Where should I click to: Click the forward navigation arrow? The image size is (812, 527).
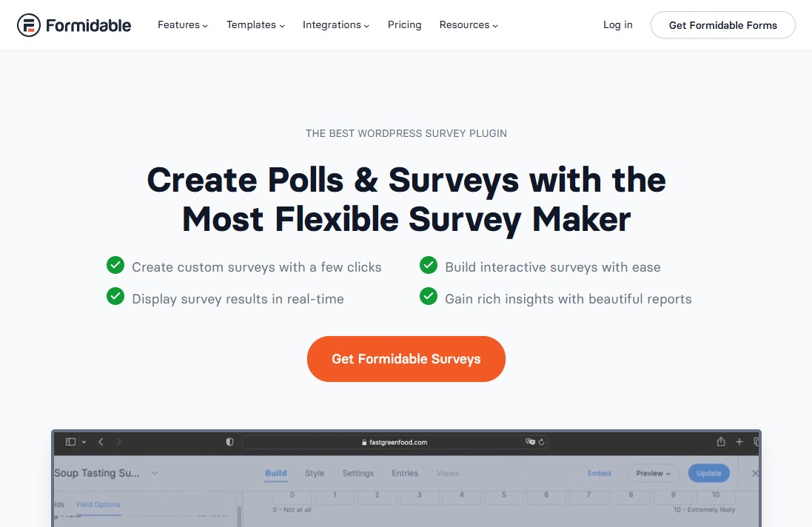[119, 441]
